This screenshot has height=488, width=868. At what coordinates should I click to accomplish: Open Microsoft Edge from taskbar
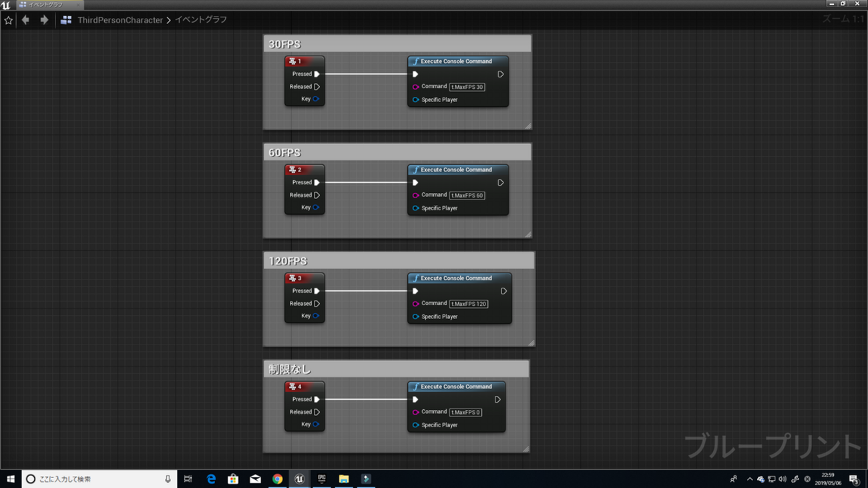coord(211,479)
